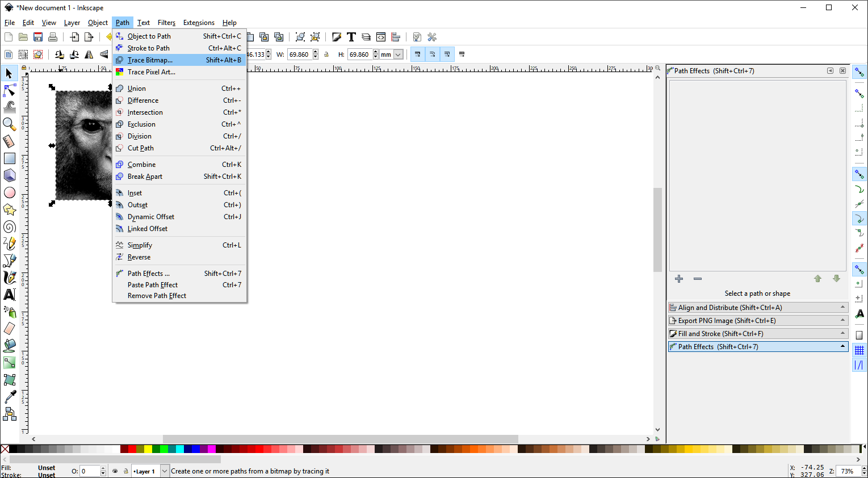868x478 pixels.
Task: Select the Calligraphy tool
Action: pyautogui.click(x=9, y=278)
